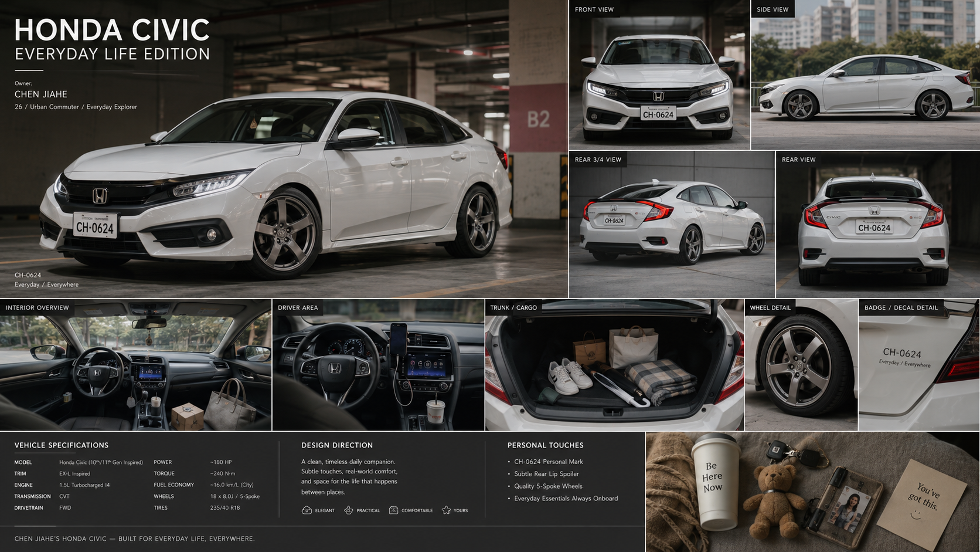Click '26 / Urban Commuter / Everyday Explorer'
The image size is (980, 552).
click(76, 107)
